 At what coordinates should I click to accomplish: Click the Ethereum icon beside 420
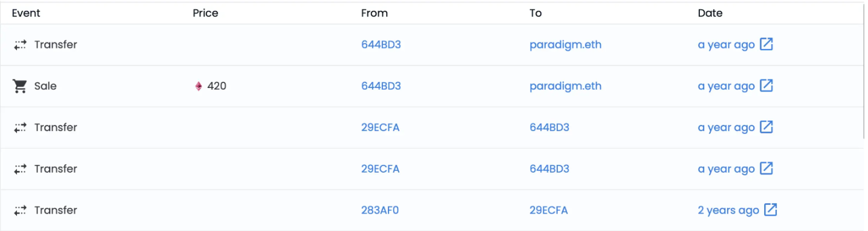coord(198,86)
